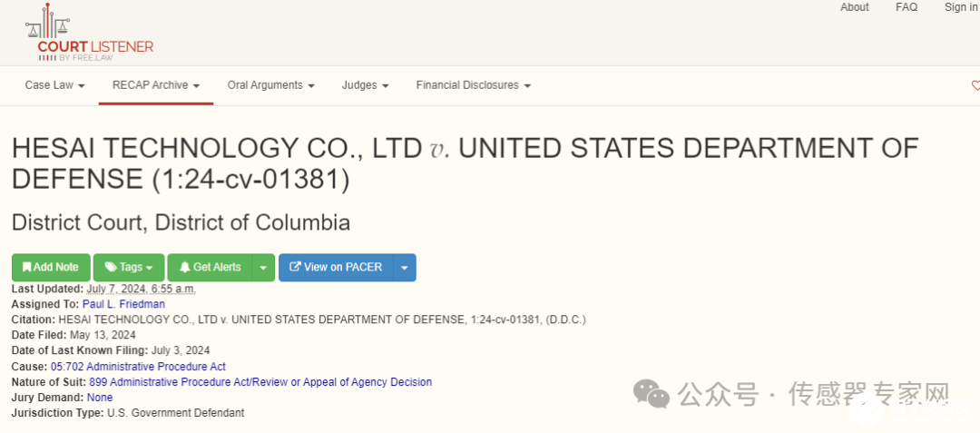Image resolution: width=980 pixels, height=433 pixels.
Task: Click the Get Alerts bell button
Action: (x=210, y=267)
